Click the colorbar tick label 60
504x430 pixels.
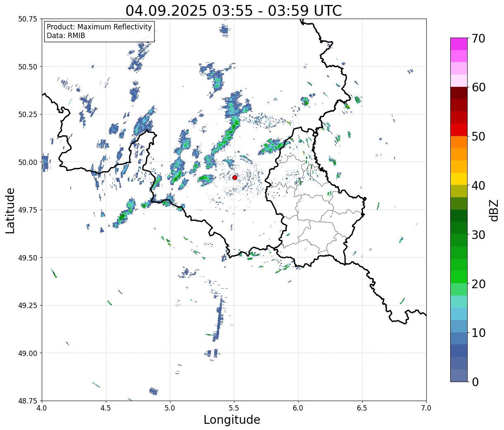point(478,87)
